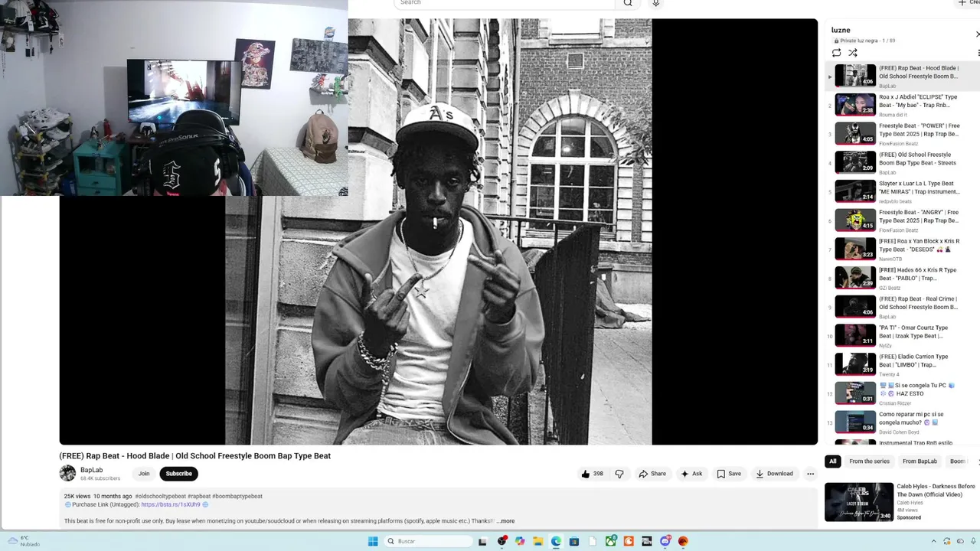
Task: Open Xbox app from taskbar
Action: (x=611, y=541)
